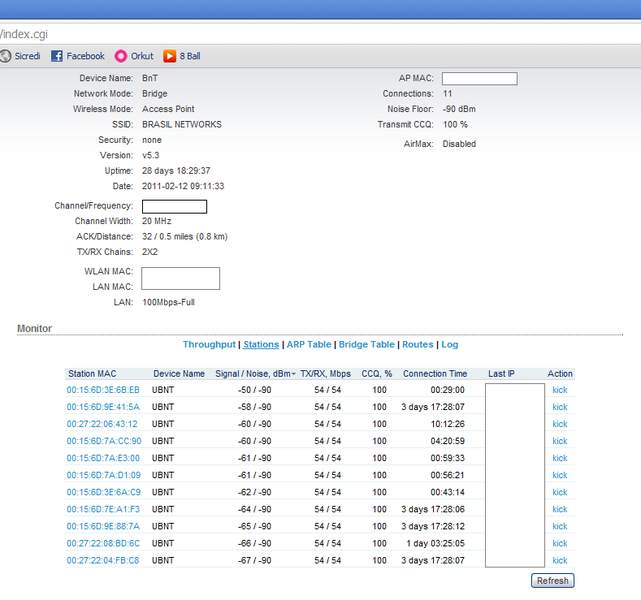The height and width of the screenshot is (600, 641).
Task: Open the Orkut bookmark icon
Action: coord(121,56)
